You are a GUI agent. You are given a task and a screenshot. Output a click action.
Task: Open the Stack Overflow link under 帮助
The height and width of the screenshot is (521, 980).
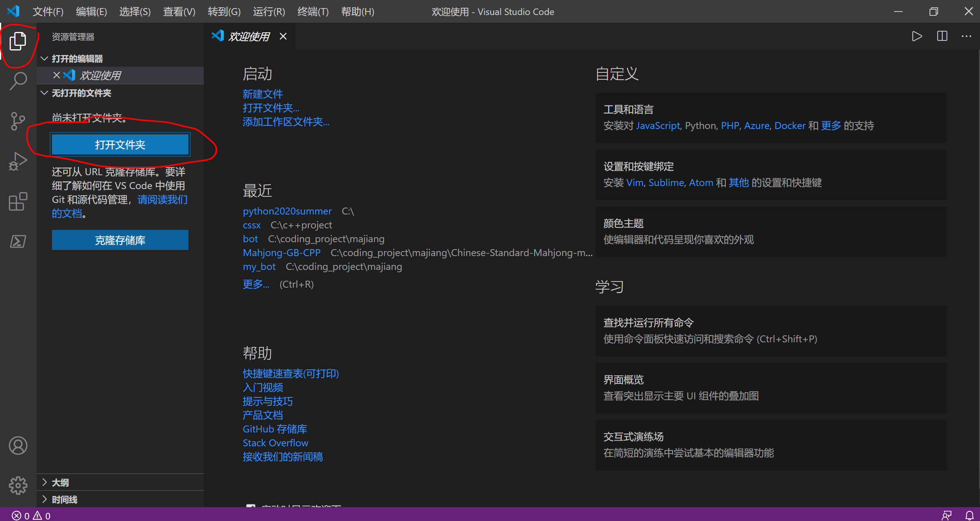pos(275,442)
